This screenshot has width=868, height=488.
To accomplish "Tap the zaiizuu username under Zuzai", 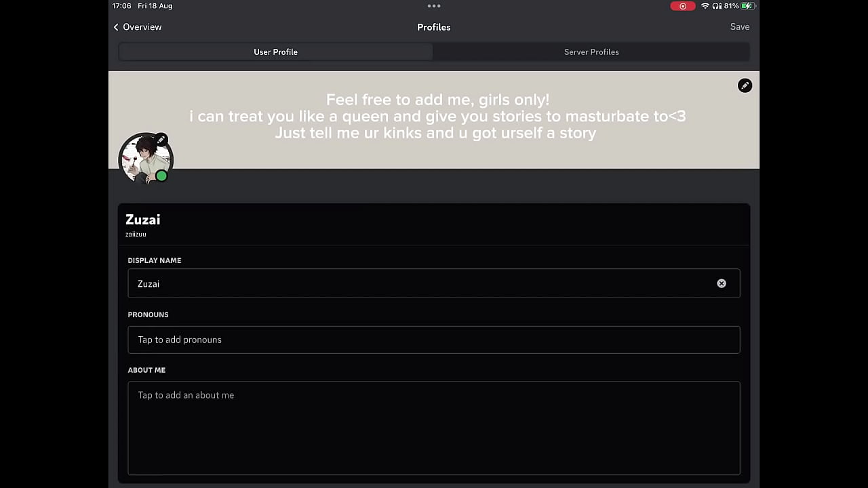I will click(136, 235).
